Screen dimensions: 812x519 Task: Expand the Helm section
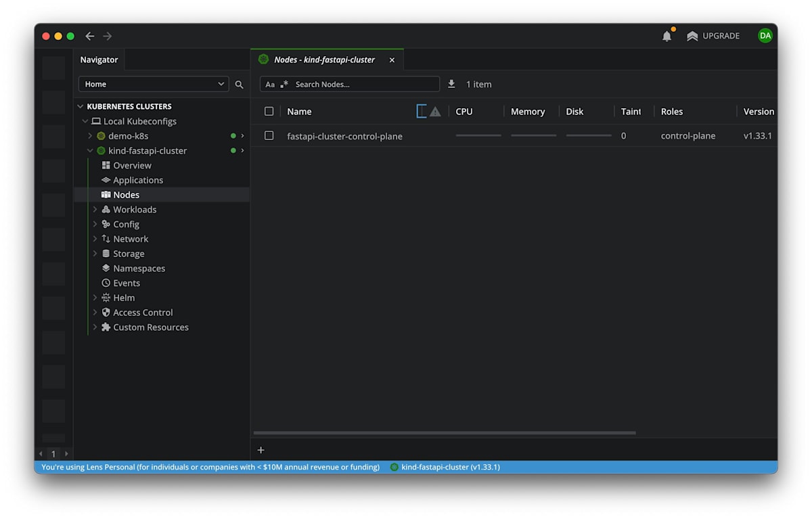[x=95, y=298]
